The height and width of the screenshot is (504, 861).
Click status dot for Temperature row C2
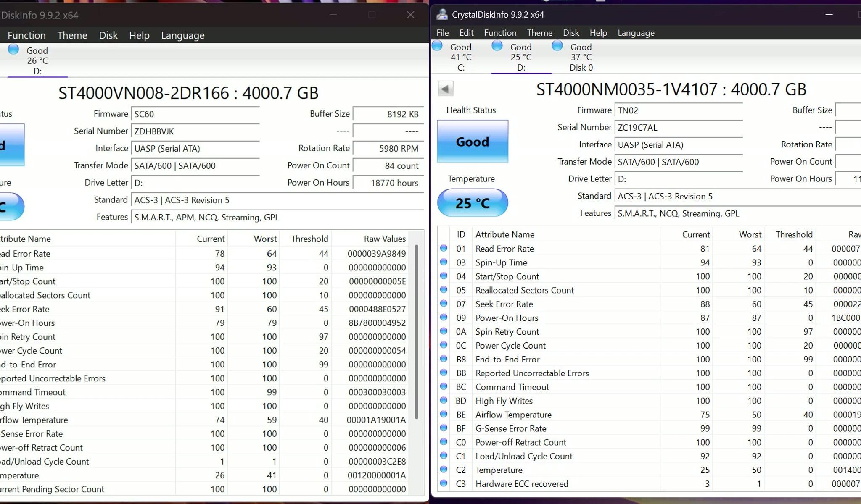(x=444, y=470)
